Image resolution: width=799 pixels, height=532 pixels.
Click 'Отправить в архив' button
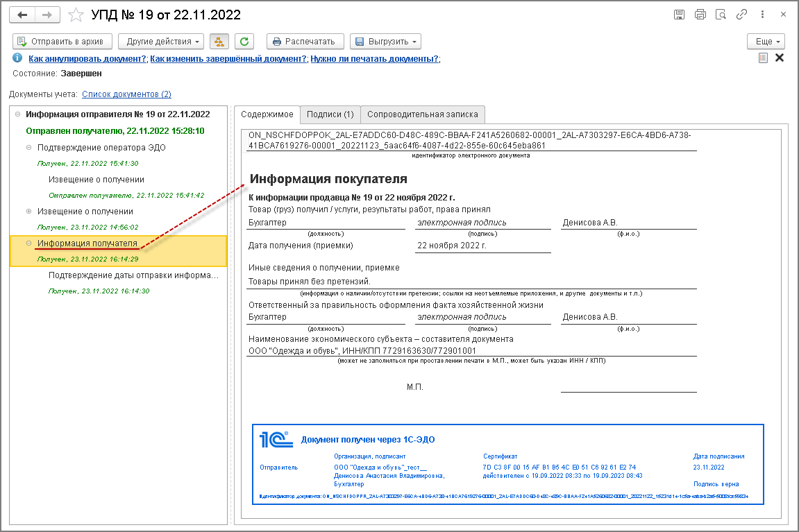point(62,42)
